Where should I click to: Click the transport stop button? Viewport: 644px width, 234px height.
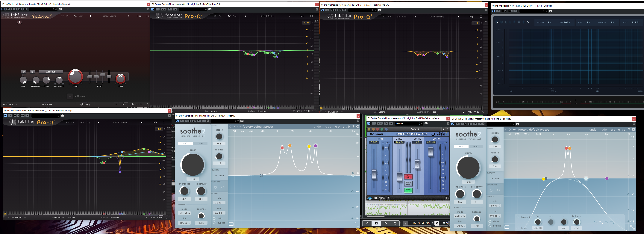click(376, 223)
